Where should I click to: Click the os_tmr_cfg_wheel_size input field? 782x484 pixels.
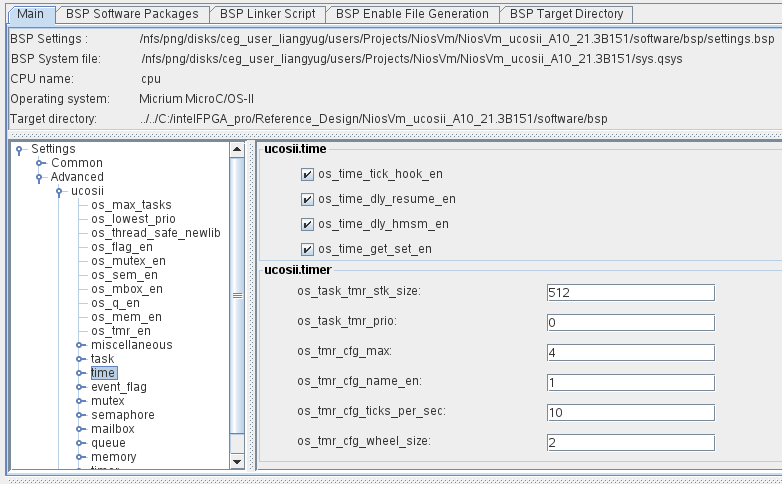point(630,442)
